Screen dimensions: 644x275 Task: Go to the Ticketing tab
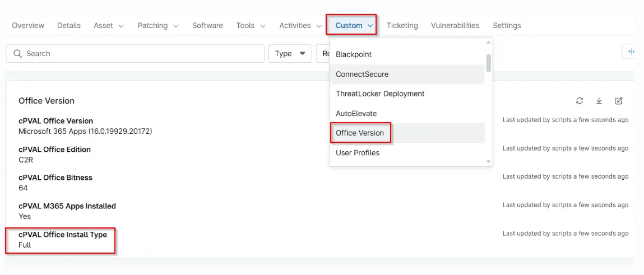[x=402, y=25]
